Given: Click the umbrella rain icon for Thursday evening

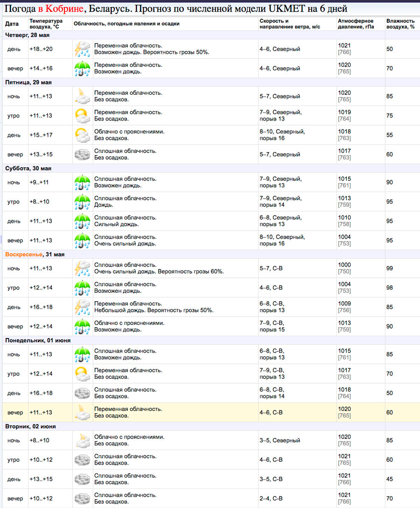Looking at the screenshot, I should point(83,69).
